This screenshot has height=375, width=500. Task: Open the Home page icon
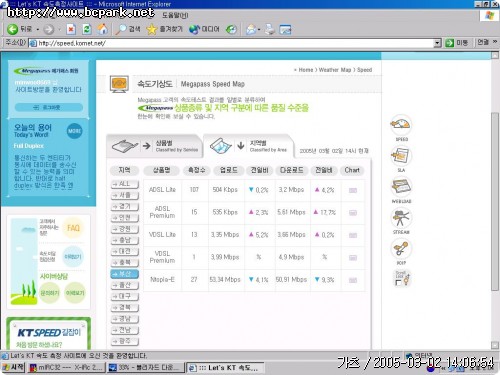click(103, 29)
